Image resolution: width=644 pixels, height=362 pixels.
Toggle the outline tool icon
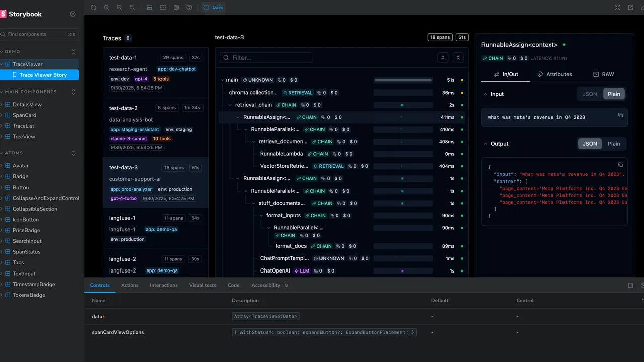[x=163, y=8]
